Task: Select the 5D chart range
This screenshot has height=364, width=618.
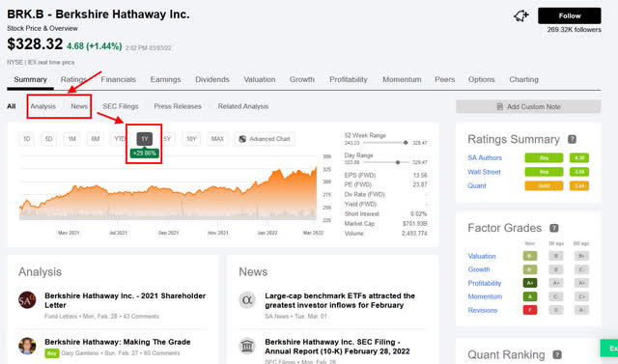Action: pyautogui.click(x=48, y=139)
